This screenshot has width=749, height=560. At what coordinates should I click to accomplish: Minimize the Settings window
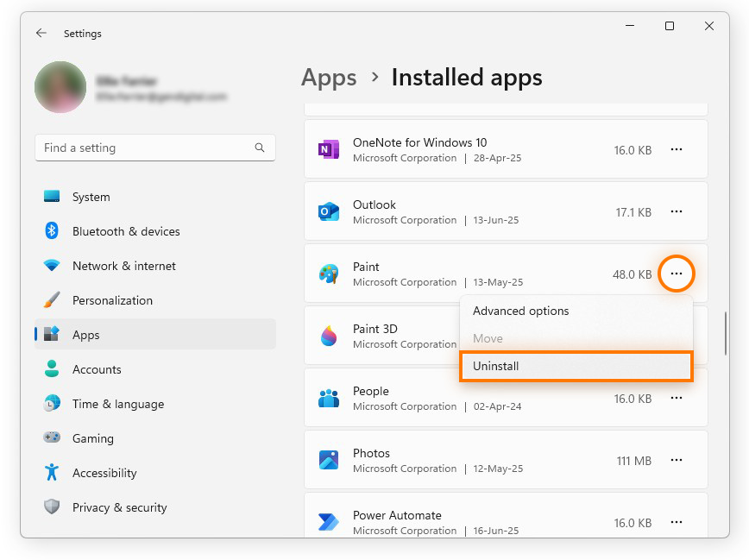(630, 26)
